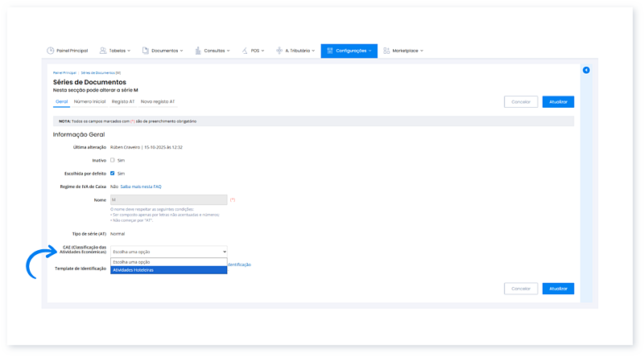Viewport: 644px width, 357px height.
Task: Open the 'Saiba mais nesta FAQ' link
Action: (141, 186)
